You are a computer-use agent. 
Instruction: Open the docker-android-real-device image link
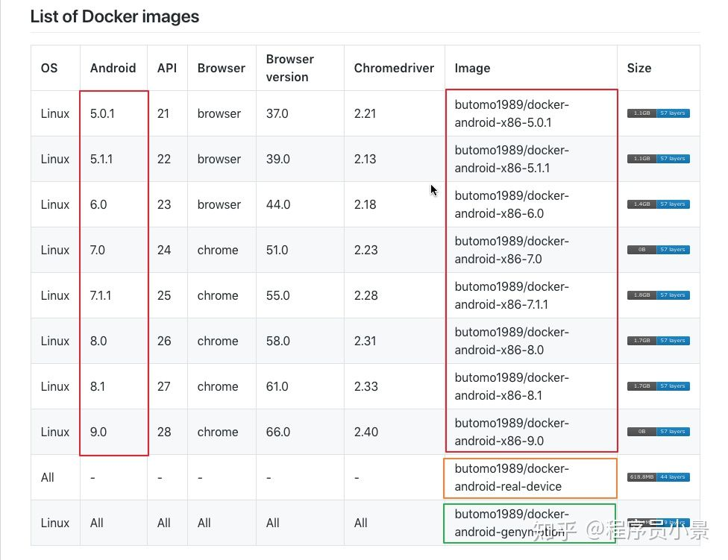(x=512, y=477)
